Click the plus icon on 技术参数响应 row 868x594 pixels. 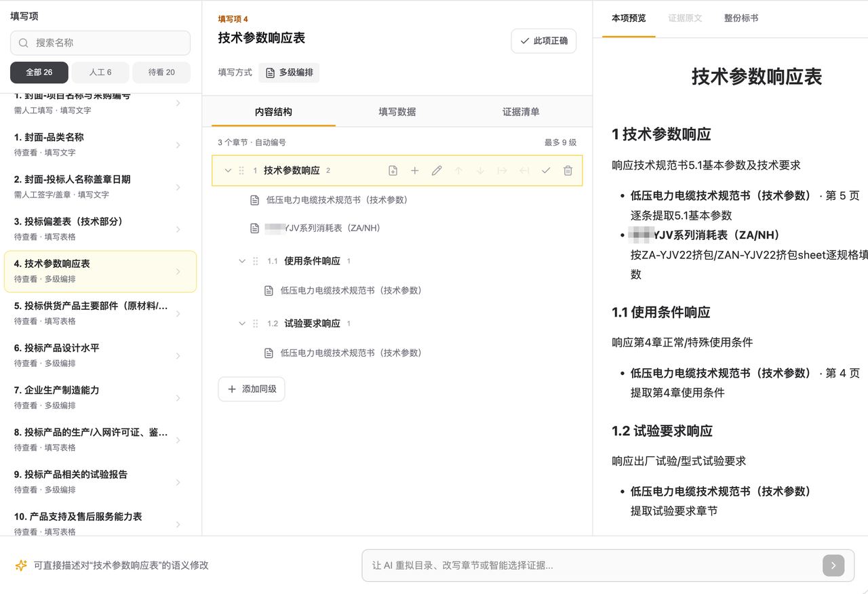coord(414,171)
